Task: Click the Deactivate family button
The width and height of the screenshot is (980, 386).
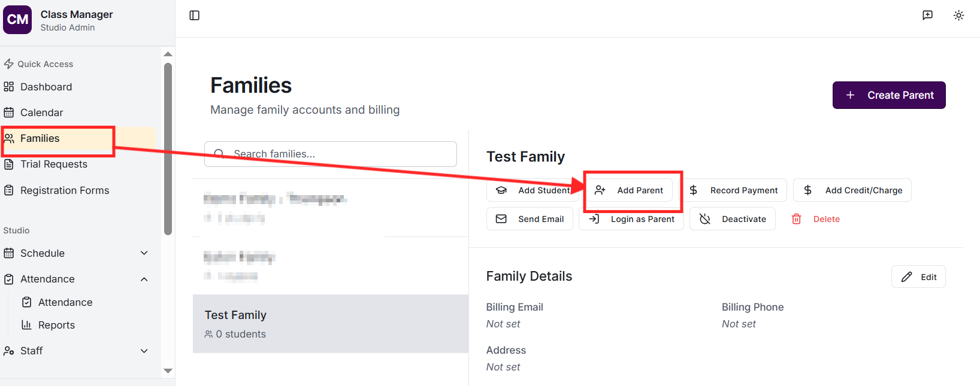Action: (x=732, y=219)
